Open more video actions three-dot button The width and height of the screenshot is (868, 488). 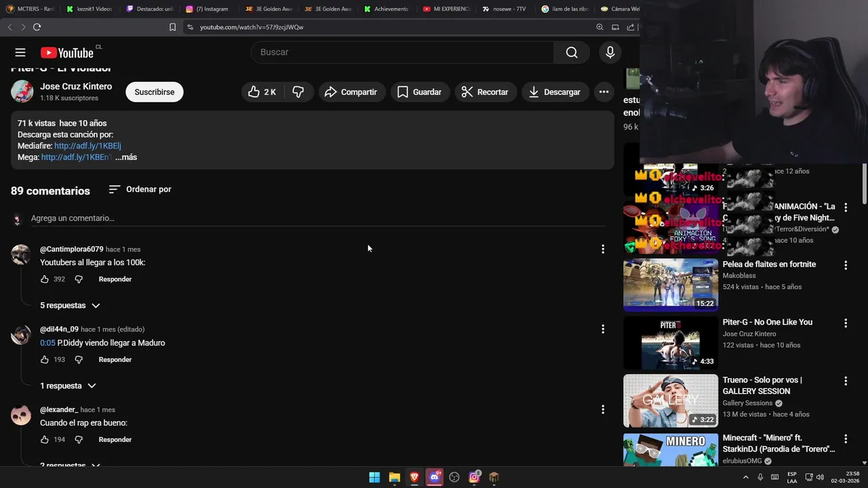(604, 92)
